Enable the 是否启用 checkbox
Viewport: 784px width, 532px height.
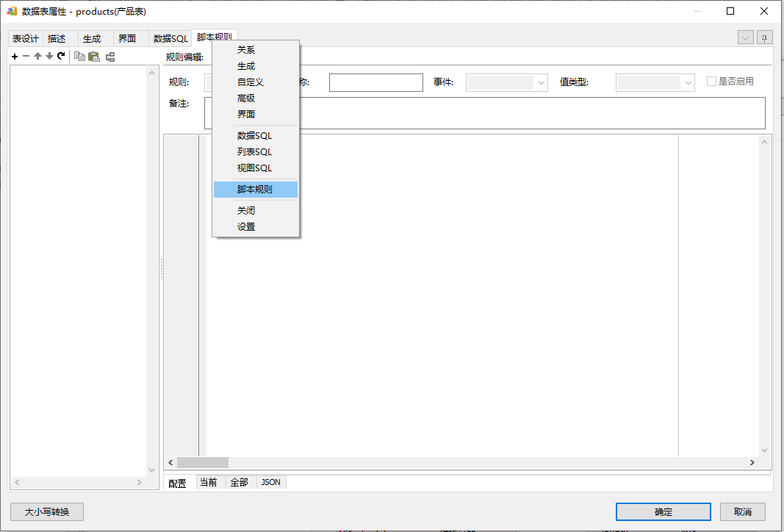(x=711, y=82)
